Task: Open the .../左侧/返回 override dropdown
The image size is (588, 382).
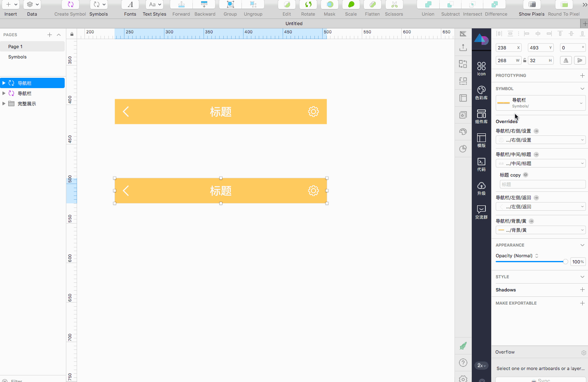Action: pyautogui.click(x=541, y=207)
